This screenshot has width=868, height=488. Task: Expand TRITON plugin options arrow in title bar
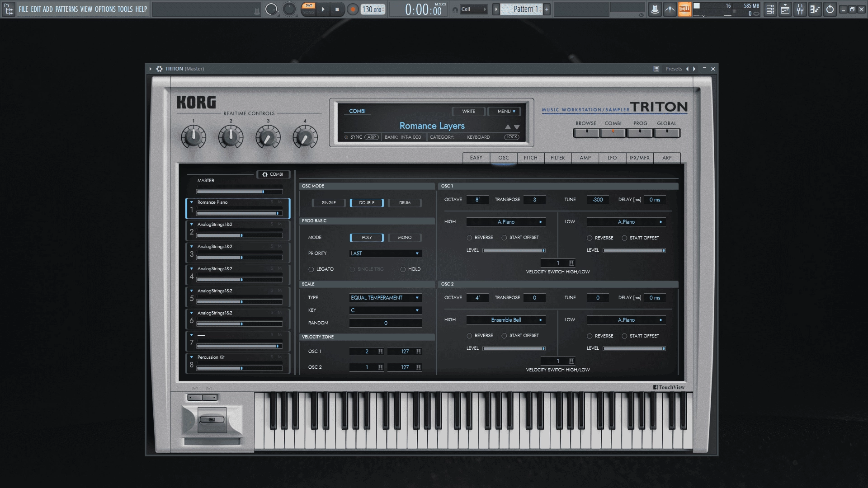tap(151, 69)
